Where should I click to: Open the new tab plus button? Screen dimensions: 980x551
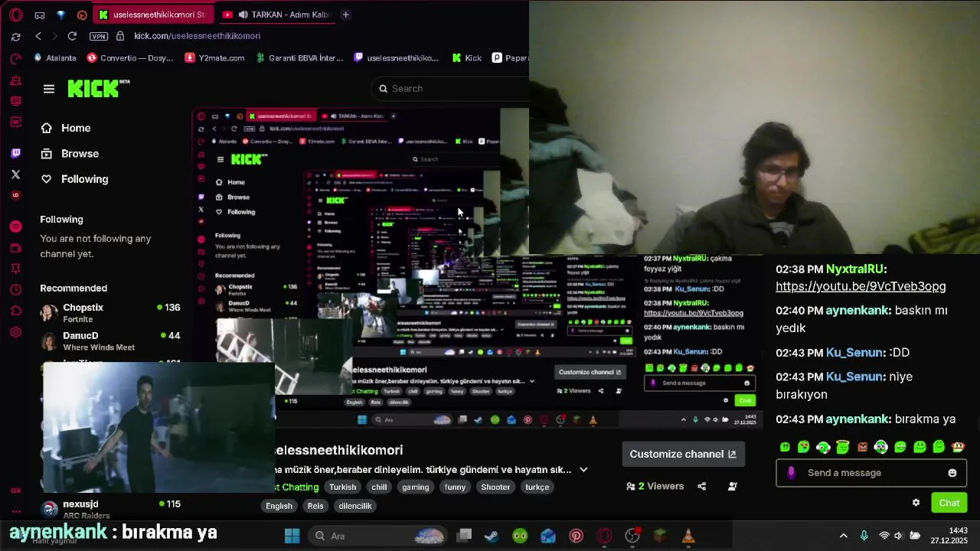point(345,15)
